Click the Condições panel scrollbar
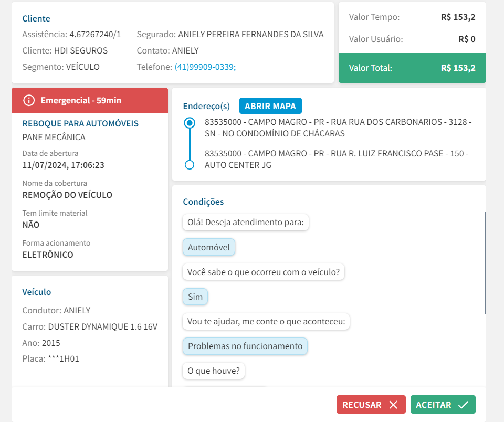504x422 pixels. (x=485, y=262)
